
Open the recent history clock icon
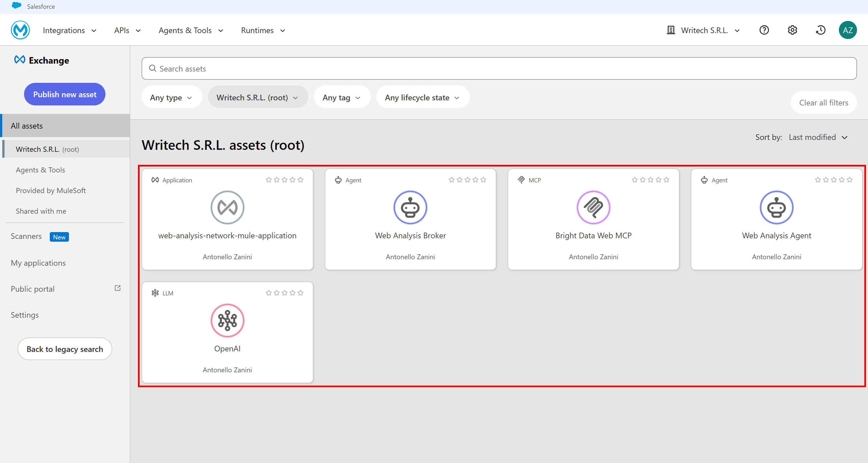point(821,30)
